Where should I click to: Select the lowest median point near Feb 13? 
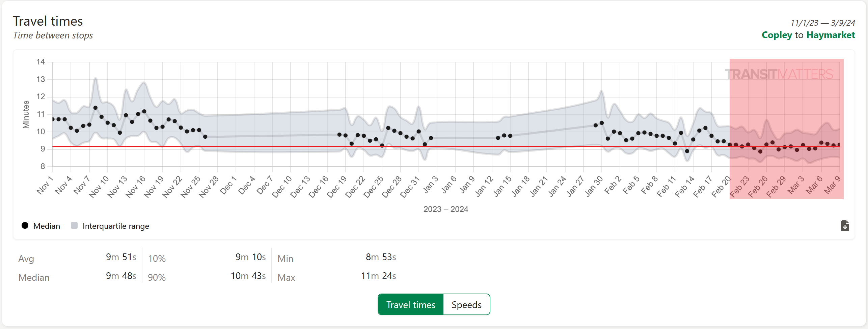(687, 151)
